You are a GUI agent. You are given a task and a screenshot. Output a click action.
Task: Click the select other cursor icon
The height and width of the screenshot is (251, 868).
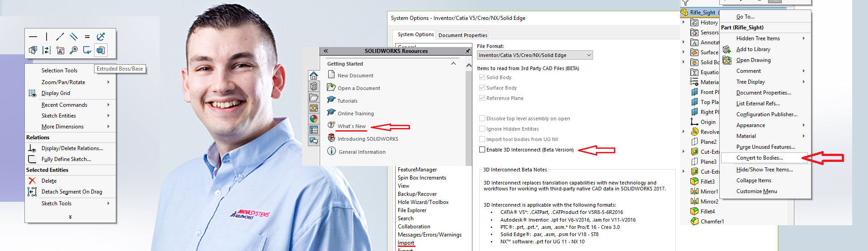pyautogui.click(x=33, y=50)
